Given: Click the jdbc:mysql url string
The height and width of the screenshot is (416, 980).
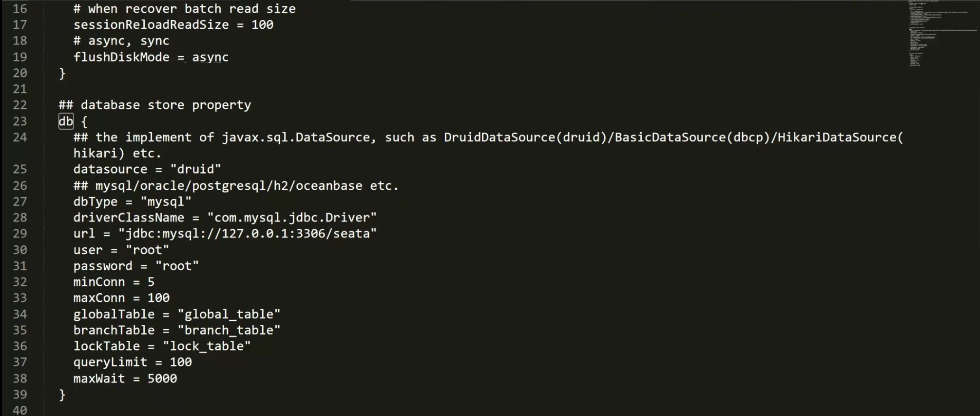Looking at the screenshot, I should [248, 234].
